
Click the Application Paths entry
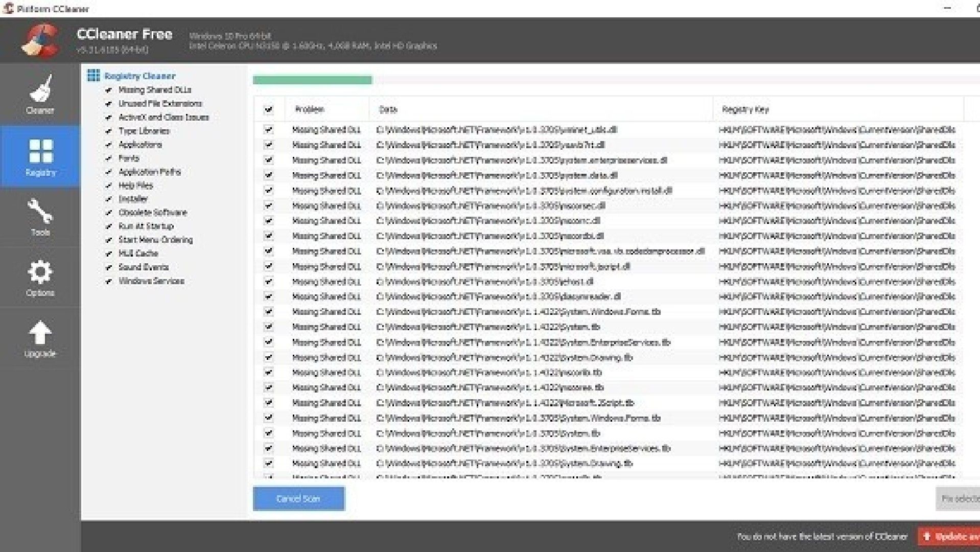[x=150, y=172]
